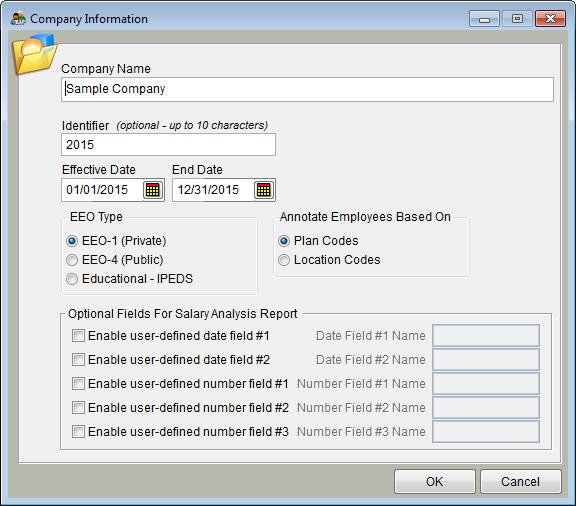Click the OK button
Image resolution: width=576 pixels, height=506 pixels.
coord(435,481)
